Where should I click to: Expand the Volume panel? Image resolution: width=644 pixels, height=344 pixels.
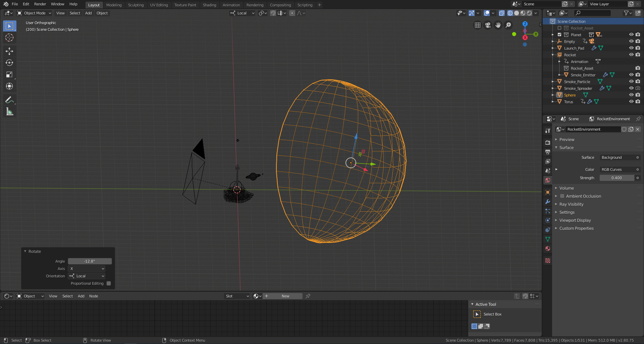coord(567,188)
